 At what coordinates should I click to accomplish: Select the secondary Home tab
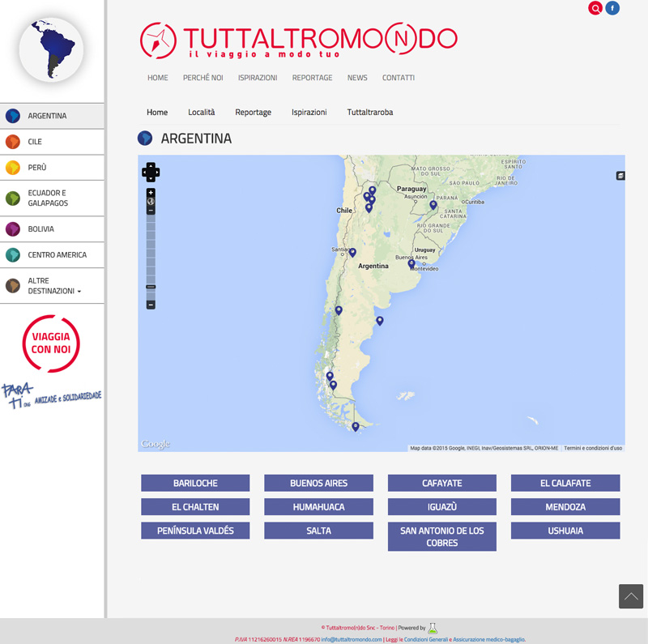[157, 112]
